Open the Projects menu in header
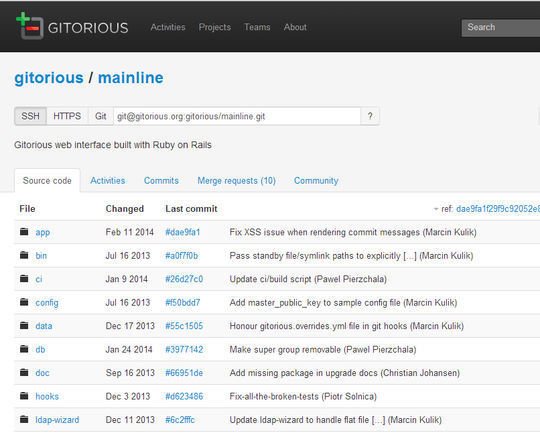 [215, 27]
